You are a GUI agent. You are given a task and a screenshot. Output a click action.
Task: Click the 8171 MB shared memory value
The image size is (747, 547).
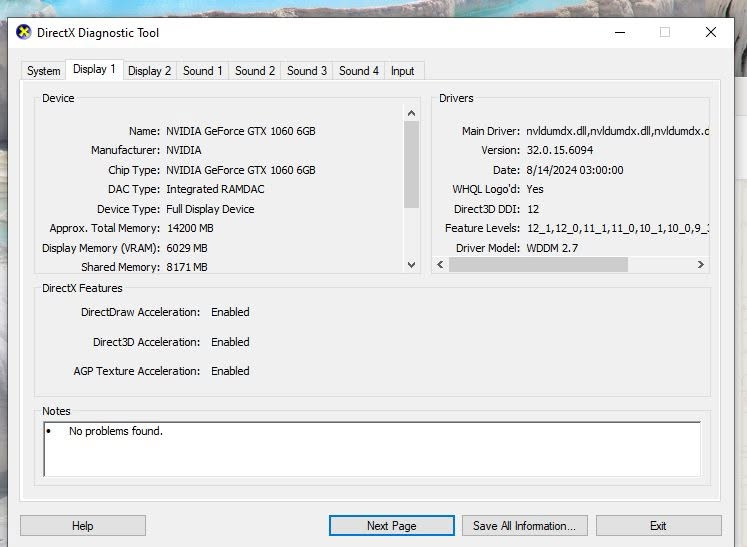[187, 267]
